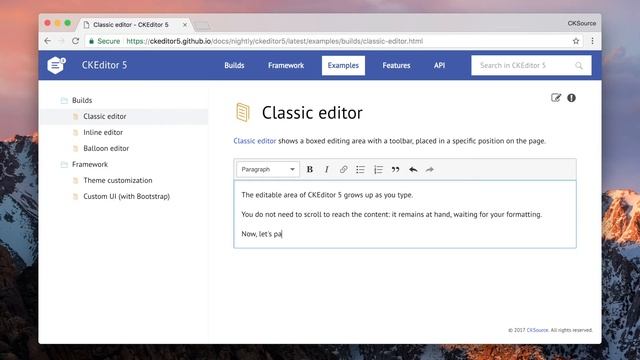
Task: Open the CKSource footer link
Action: coord(537,330)
